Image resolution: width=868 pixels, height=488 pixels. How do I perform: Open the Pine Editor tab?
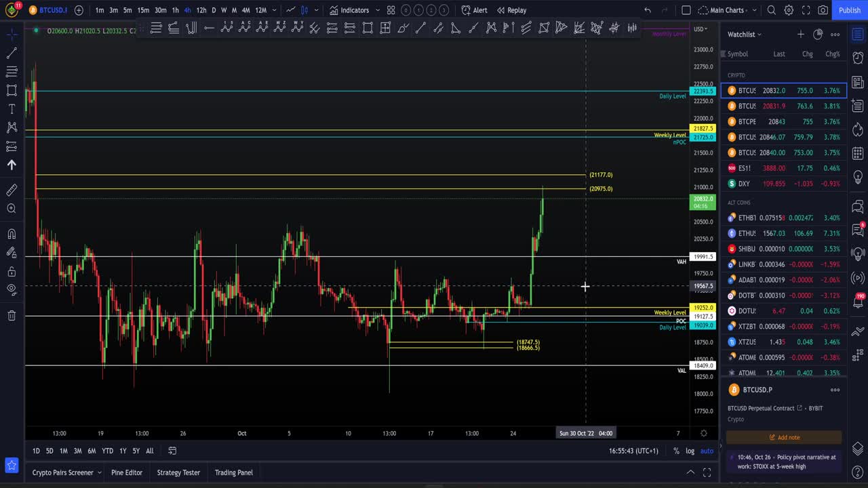click(x=127, y=472)
